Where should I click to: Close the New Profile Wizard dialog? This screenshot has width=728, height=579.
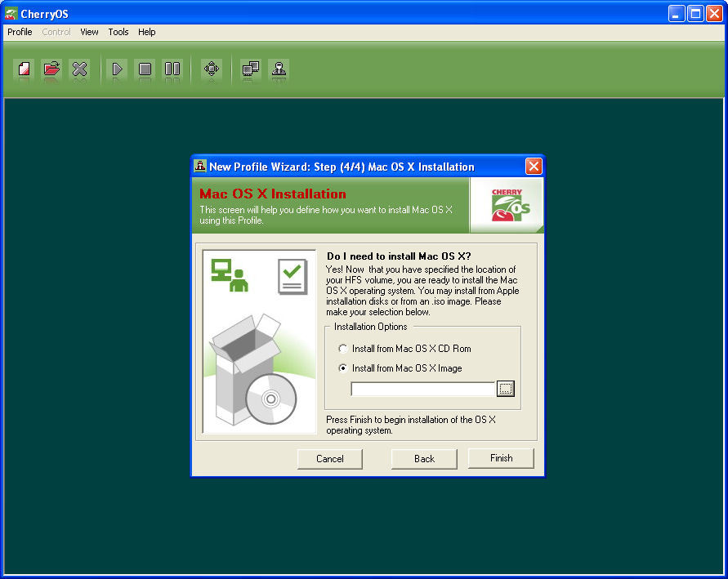tap(534, 166)
